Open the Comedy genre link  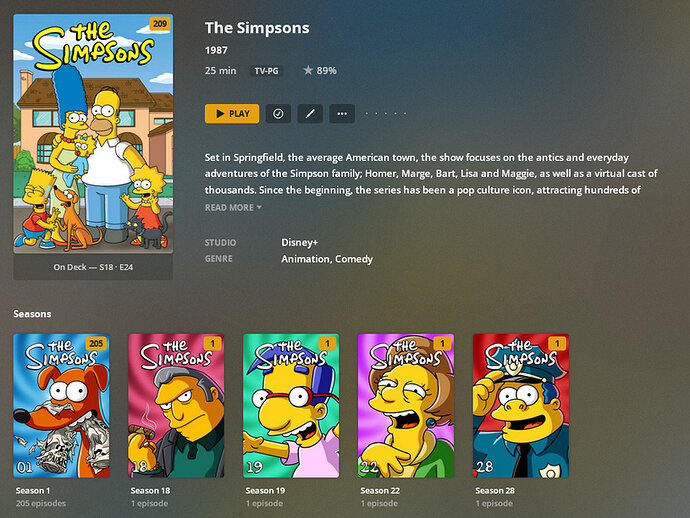[354, 259]
